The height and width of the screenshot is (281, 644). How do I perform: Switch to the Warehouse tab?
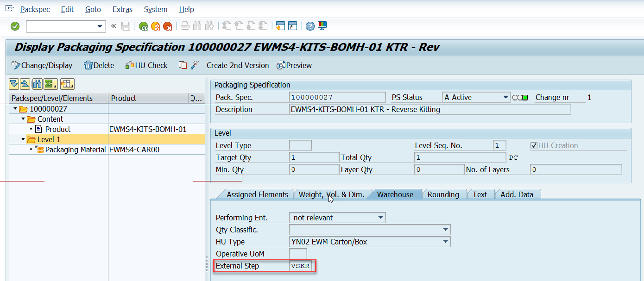pos(395,194)
